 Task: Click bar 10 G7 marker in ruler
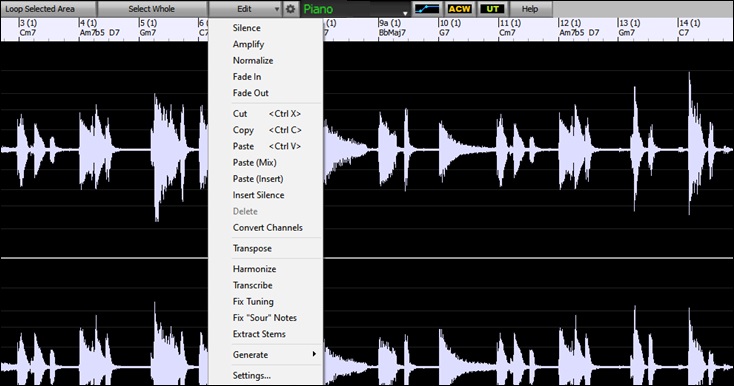click(450, 28)
